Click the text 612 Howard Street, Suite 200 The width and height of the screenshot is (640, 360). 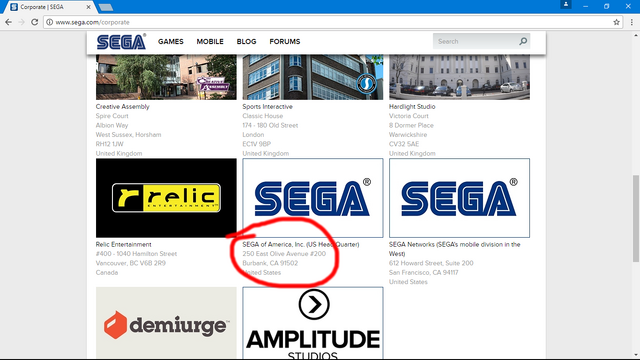pos(431,263)
